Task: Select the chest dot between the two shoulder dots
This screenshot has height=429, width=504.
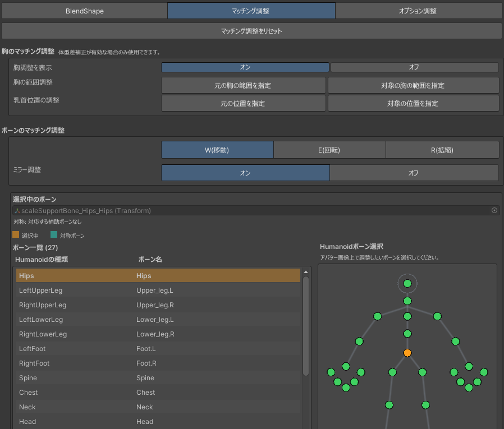Action: click(x=407, y=316)
